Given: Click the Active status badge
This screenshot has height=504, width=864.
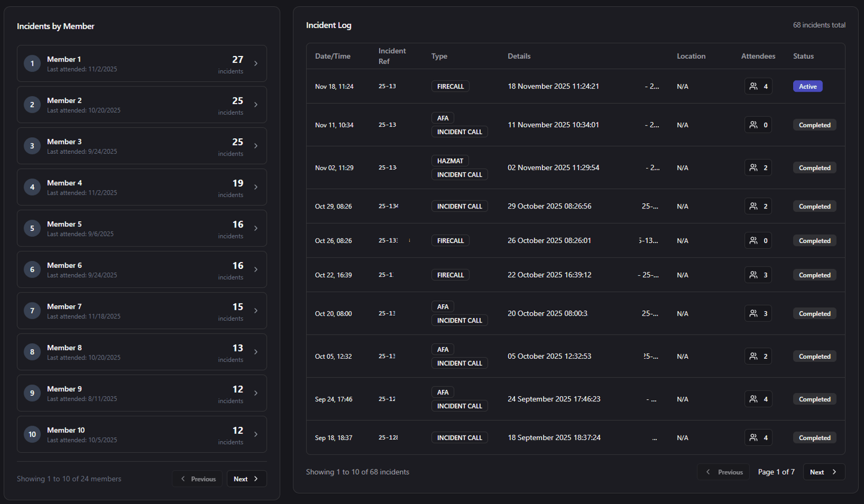Looking at the screenshot, I should (808, 86).
